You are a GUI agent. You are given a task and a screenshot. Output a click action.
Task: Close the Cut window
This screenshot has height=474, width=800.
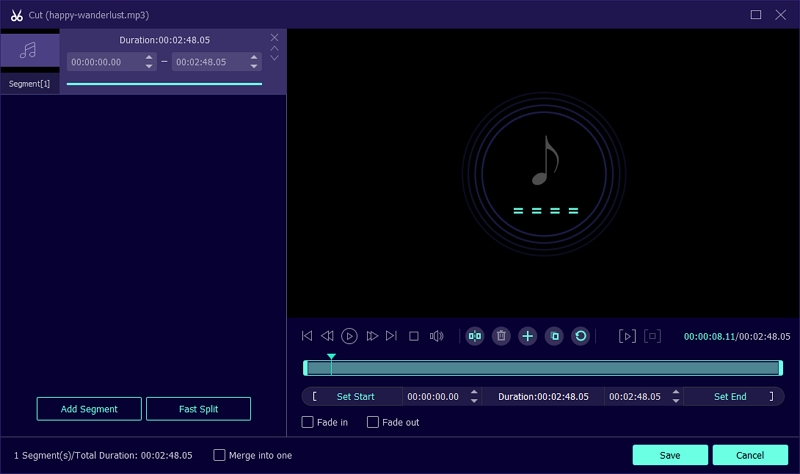[x=781, y=14]
